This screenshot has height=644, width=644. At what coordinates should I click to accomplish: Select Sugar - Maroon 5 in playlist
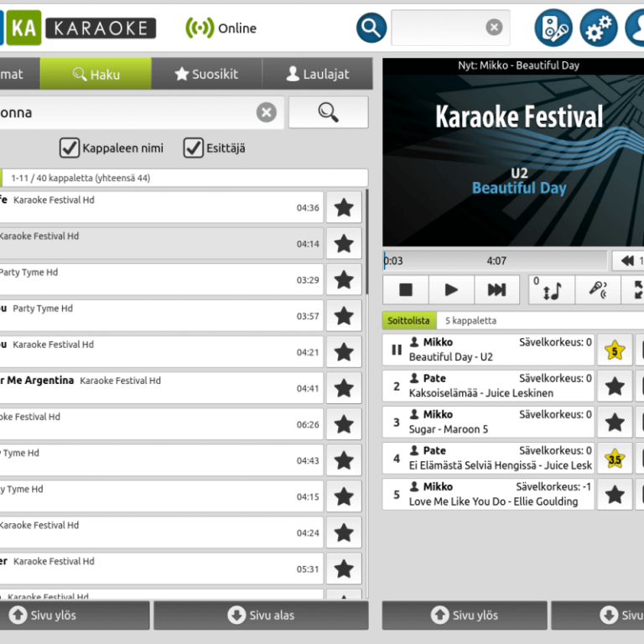[x=488, y=423]
